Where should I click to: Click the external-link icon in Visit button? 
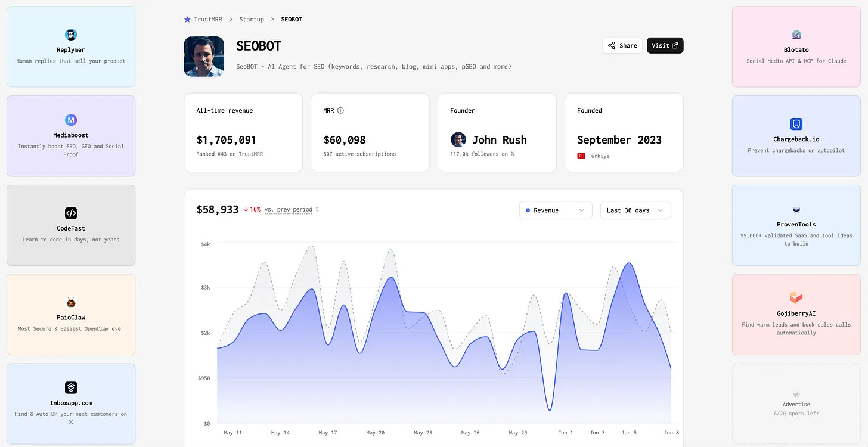pyautogui.click(x=675, y=45)
